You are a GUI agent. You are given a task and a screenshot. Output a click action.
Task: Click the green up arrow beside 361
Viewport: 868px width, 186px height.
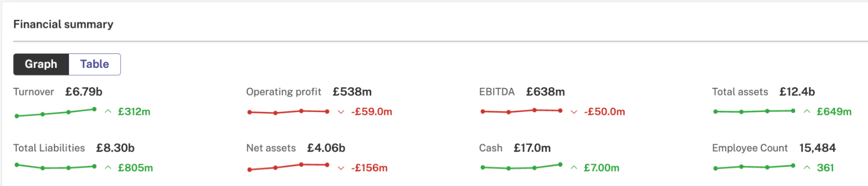tap(807, 168)
